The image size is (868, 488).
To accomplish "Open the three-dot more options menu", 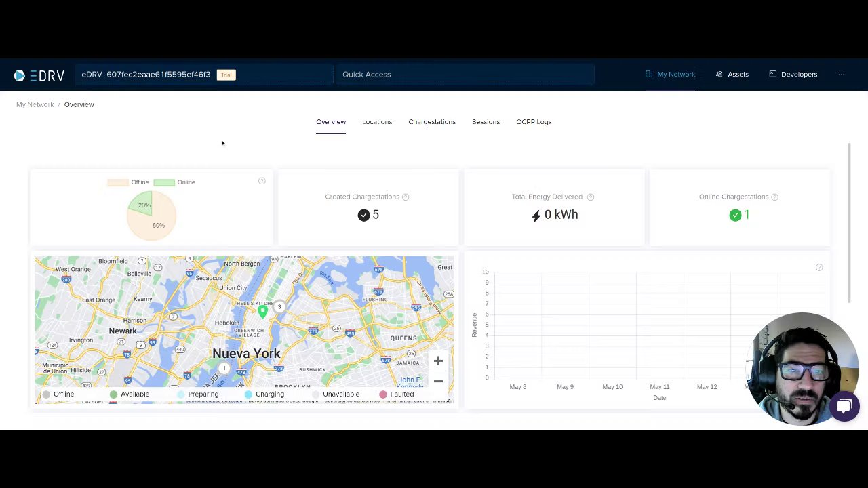I will (841, 75).
